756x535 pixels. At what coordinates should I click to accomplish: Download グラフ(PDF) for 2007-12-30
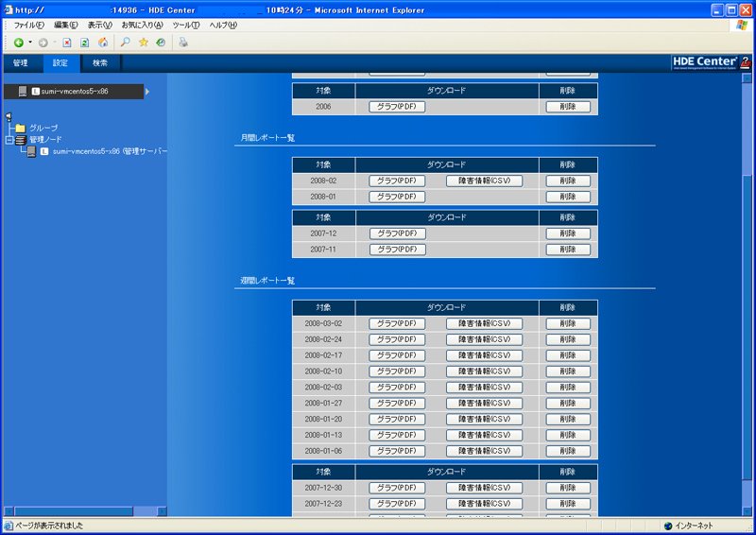(397, 488)
